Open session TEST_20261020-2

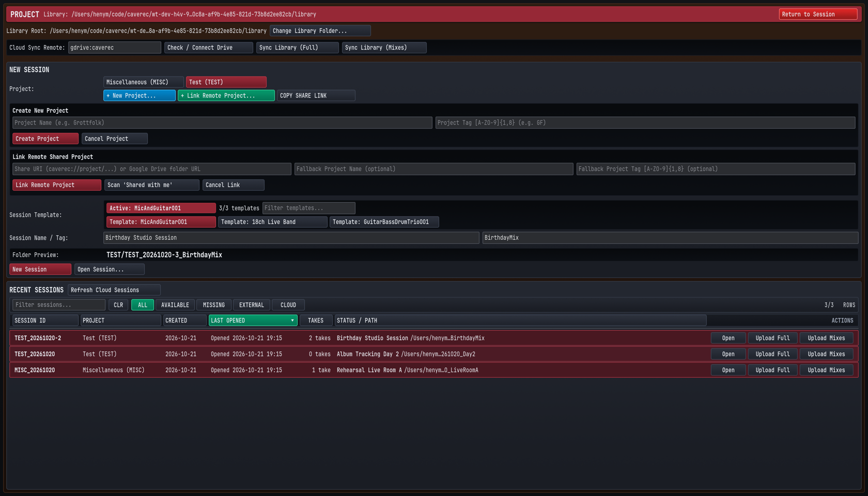pyautogui.click(x=728, y=338)
